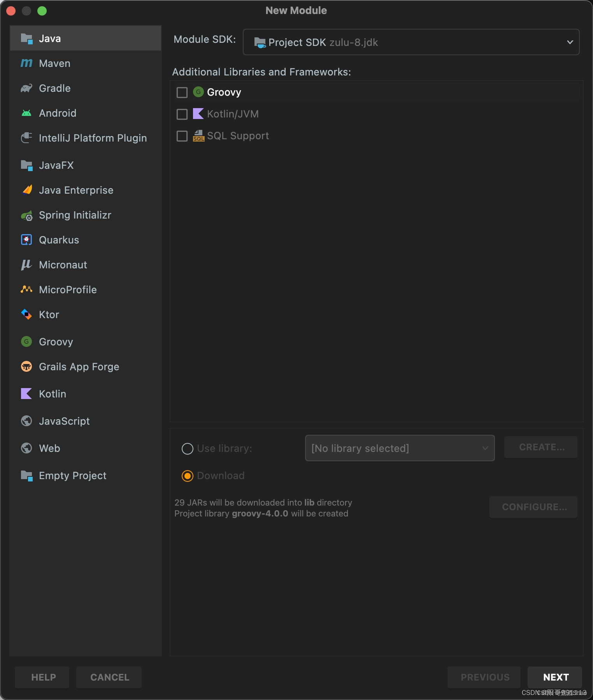Open the Module SDK dropdown
This screenshot has width=593, height=700.
[411, 42]
